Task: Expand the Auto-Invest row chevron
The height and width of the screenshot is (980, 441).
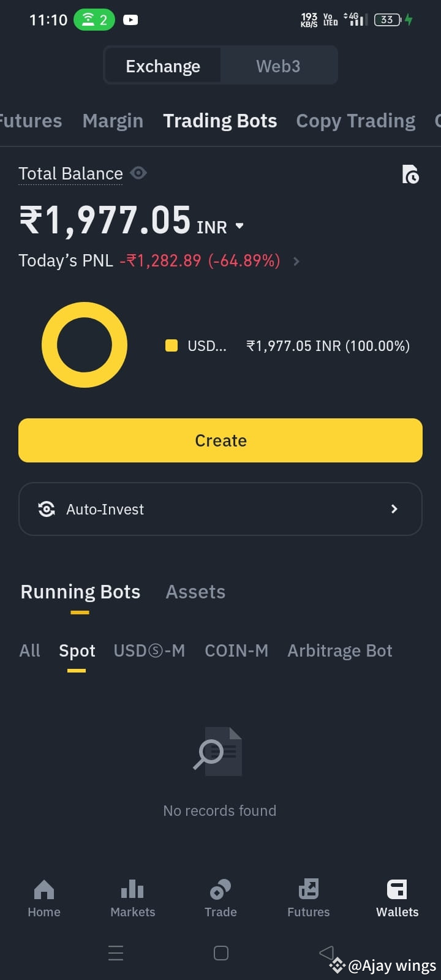Action: (394, 509)
